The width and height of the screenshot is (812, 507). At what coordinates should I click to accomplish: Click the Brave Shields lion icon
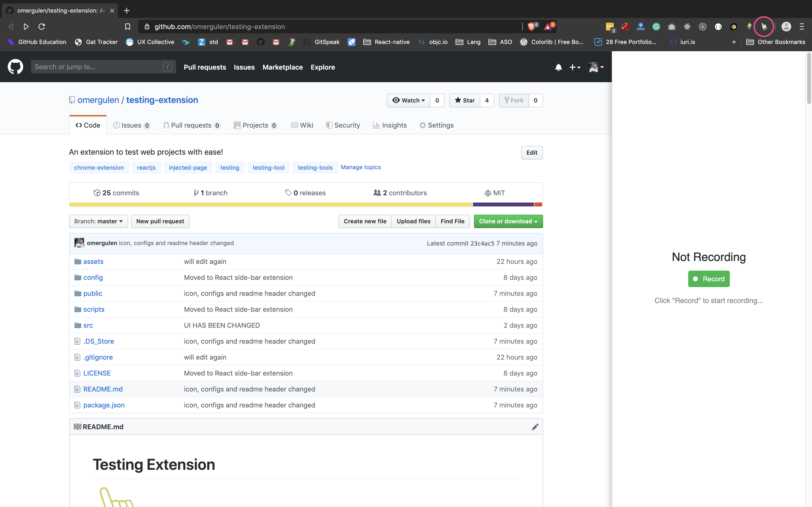pos(531,27)
